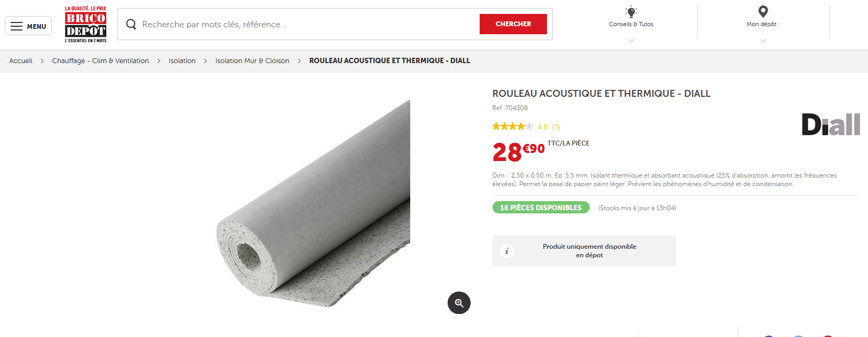The width and height of the screenshot is (868, 337).
Task: Click the Brico Dépôt logo
Action: (85, 25)
